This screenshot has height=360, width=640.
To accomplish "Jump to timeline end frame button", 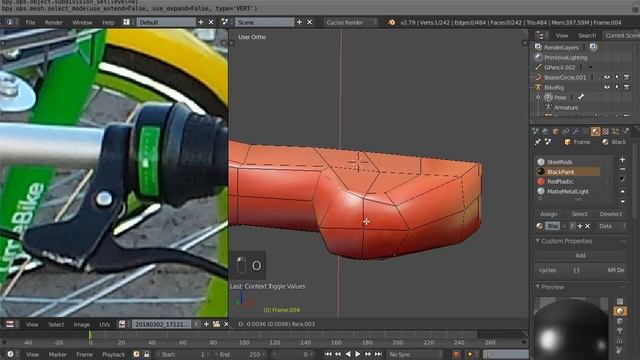I will [378, 354].
